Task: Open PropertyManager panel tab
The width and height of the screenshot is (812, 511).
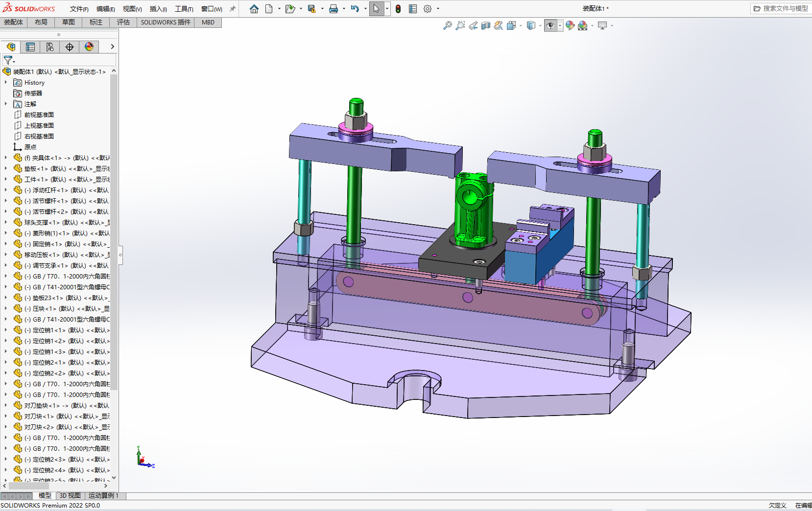Action: point(30,46)
